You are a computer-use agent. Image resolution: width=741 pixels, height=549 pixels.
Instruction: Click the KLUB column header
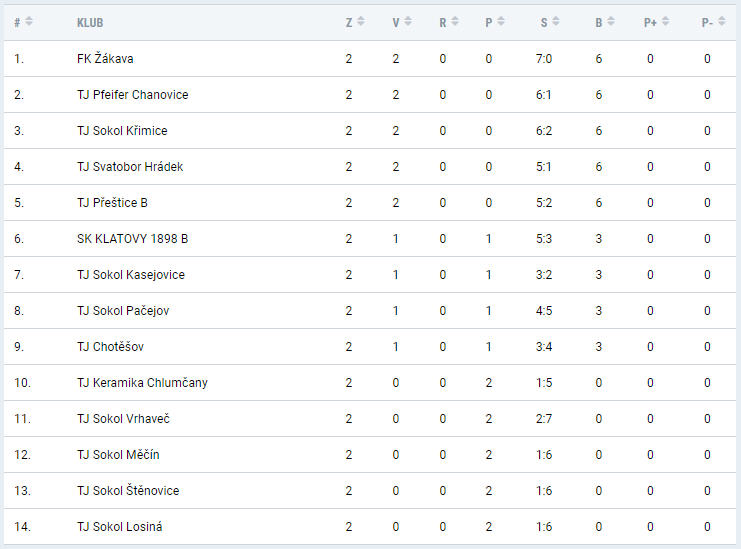coord(90,23)
